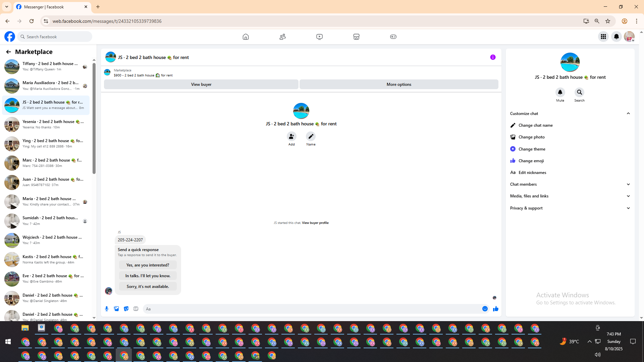Mute this conversation with bell icon
644x362 pixels.
point(560,92)
